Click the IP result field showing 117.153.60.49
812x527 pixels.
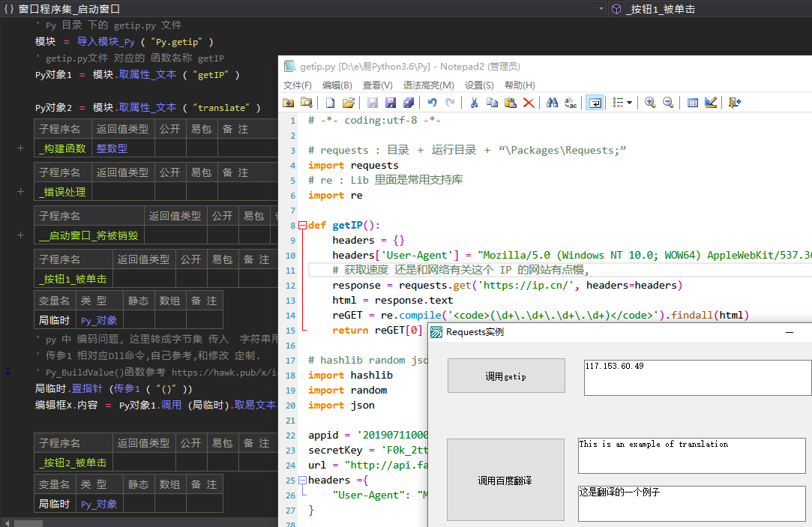[x=697, y=378]
